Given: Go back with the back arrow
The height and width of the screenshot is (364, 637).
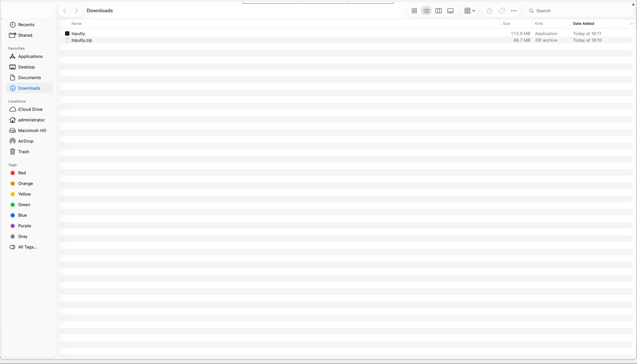Looking at the screenshot, I should [x=65, y=11].
